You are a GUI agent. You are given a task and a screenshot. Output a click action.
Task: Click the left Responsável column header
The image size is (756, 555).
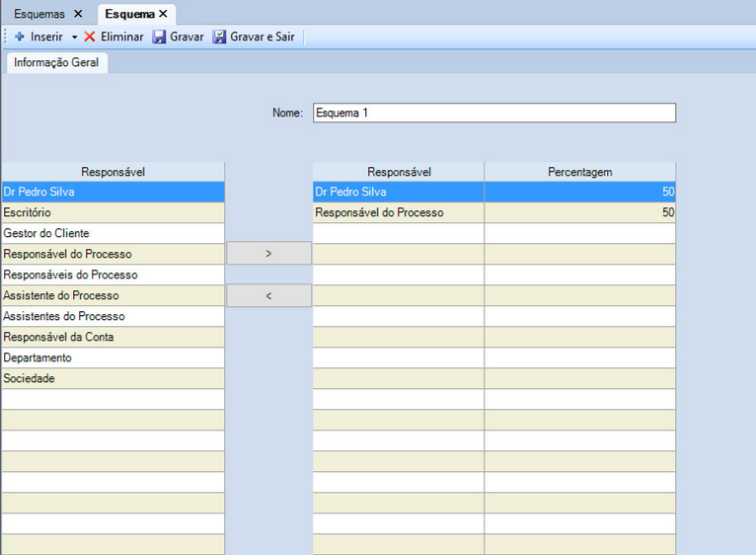click(x=113, y=172)
